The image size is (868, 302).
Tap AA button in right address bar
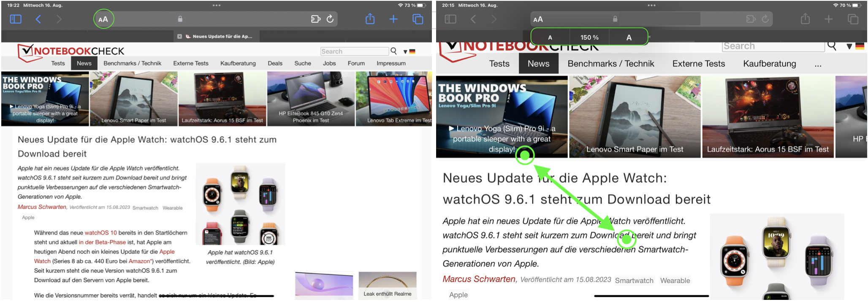pos(538,19)
